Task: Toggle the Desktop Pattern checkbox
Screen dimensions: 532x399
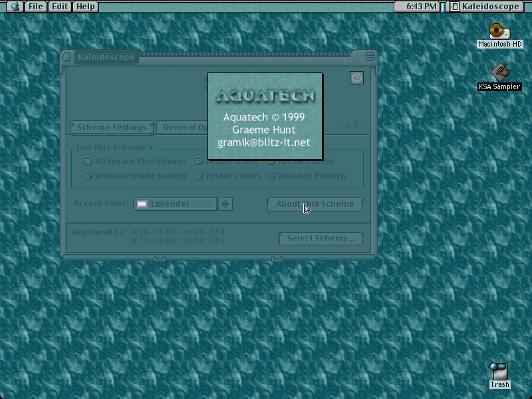Action: 272,176
